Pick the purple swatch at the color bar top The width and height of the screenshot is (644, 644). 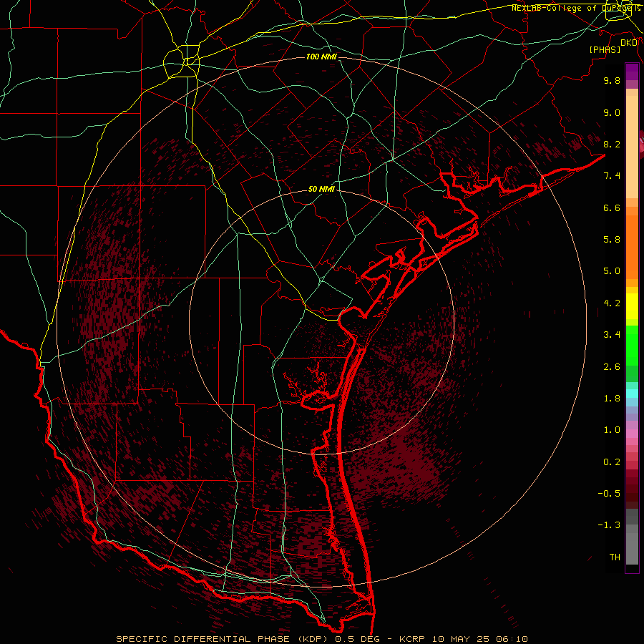632,72
